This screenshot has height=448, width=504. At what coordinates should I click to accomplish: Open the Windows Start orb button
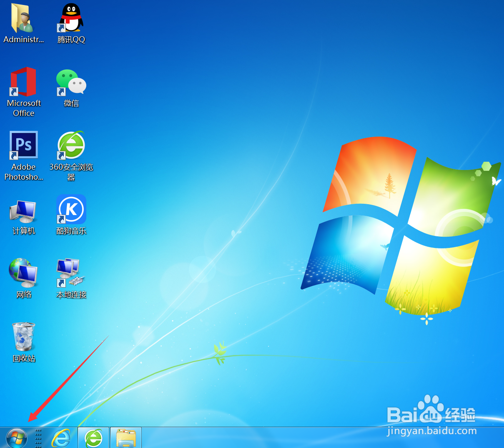coord(17,438)
